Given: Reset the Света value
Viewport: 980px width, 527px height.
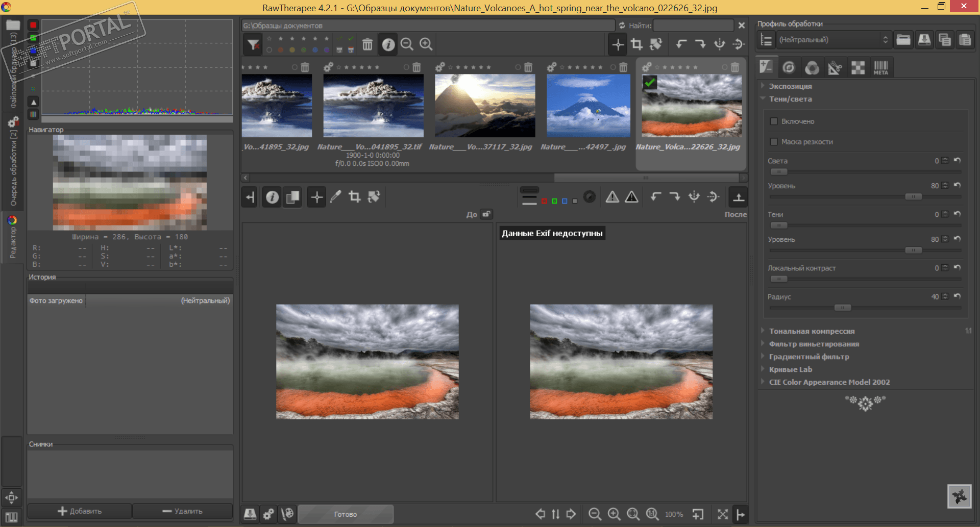Looking at the screenshot, I should 957,161.
